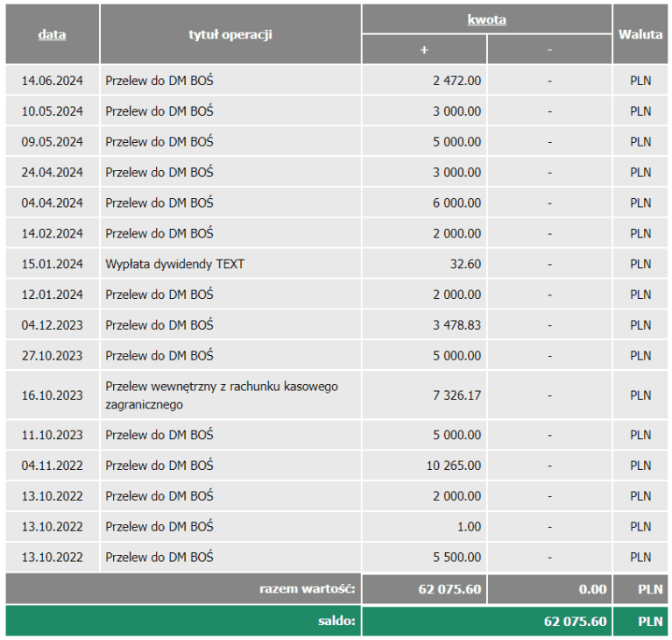Click the 3 478.83 amount cell

pyautogui.click(x=456, y=325)
